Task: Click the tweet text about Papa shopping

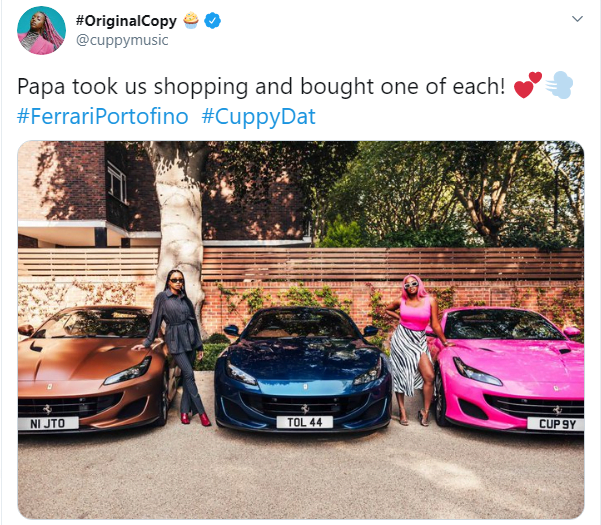Action: click(x=261, y=86)
